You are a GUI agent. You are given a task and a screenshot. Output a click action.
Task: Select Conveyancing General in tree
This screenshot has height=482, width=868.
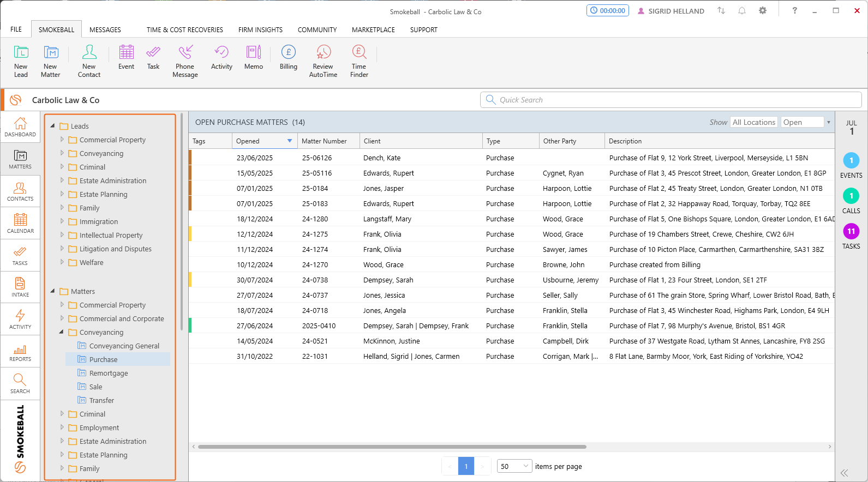pos(124,346)
